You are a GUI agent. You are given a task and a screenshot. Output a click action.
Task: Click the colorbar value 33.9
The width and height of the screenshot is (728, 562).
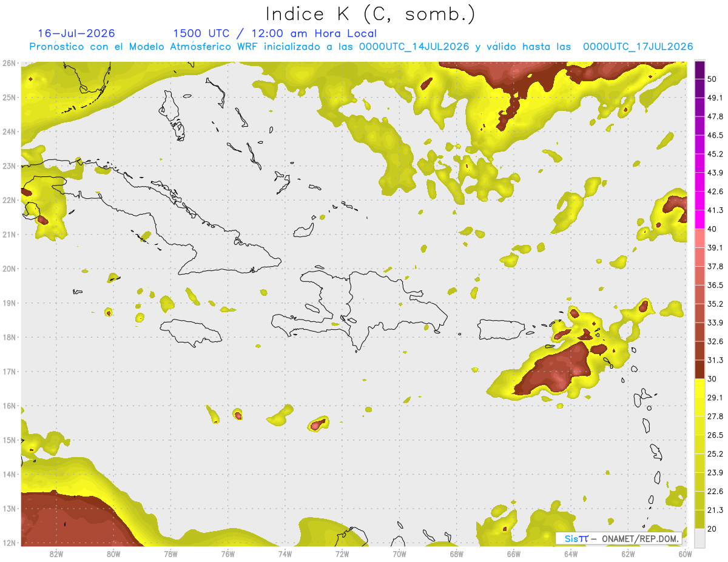(x=715, y=323)
